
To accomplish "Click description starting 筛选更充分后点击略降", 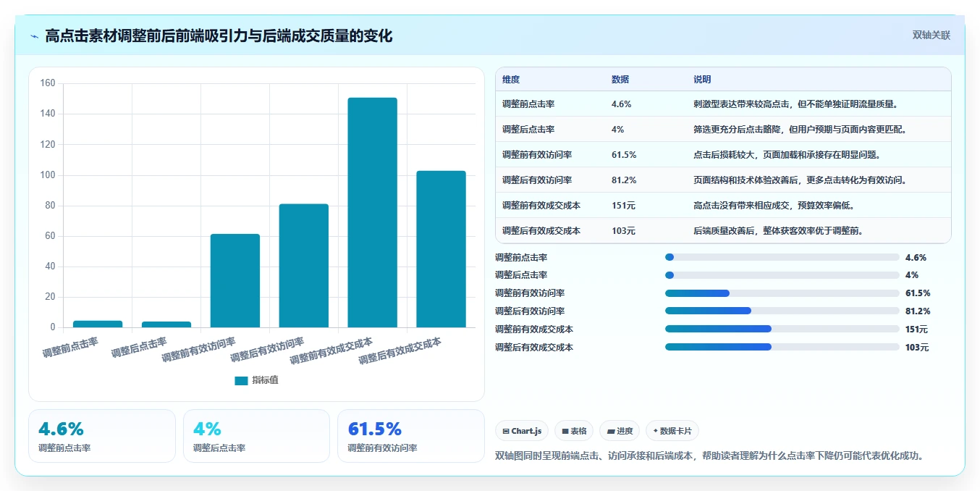I will pos(800,129).
